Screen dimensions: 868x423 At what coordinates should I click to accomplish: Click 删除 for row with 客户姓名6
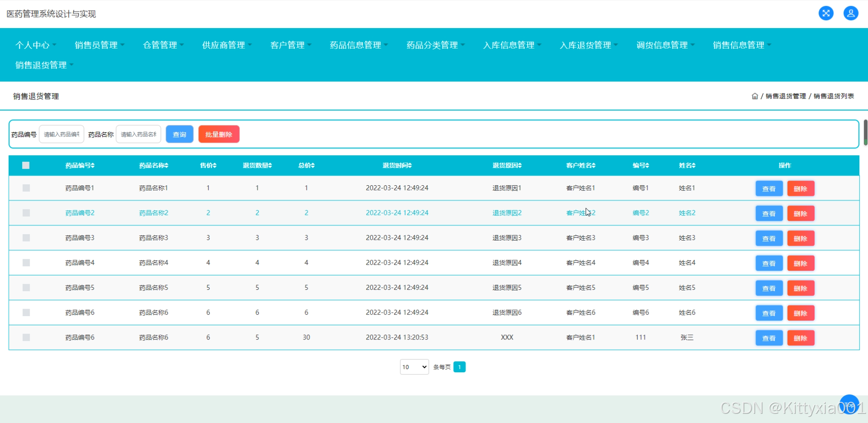coord(801,313)
